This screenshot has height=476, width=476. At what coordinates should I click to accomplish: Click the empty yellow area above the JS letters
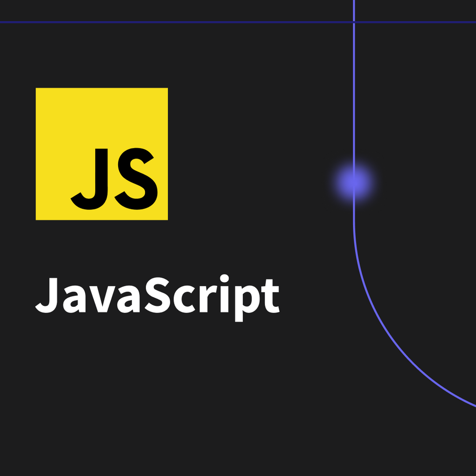click(x=101, y=116)
